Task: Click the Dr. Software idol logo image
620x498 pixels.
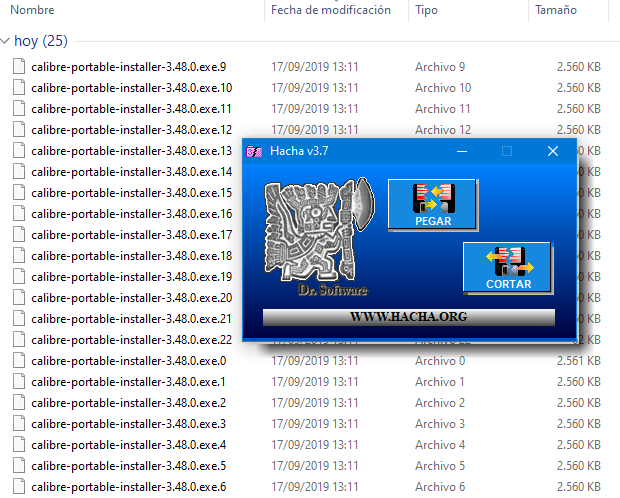Action: [319, 237]
